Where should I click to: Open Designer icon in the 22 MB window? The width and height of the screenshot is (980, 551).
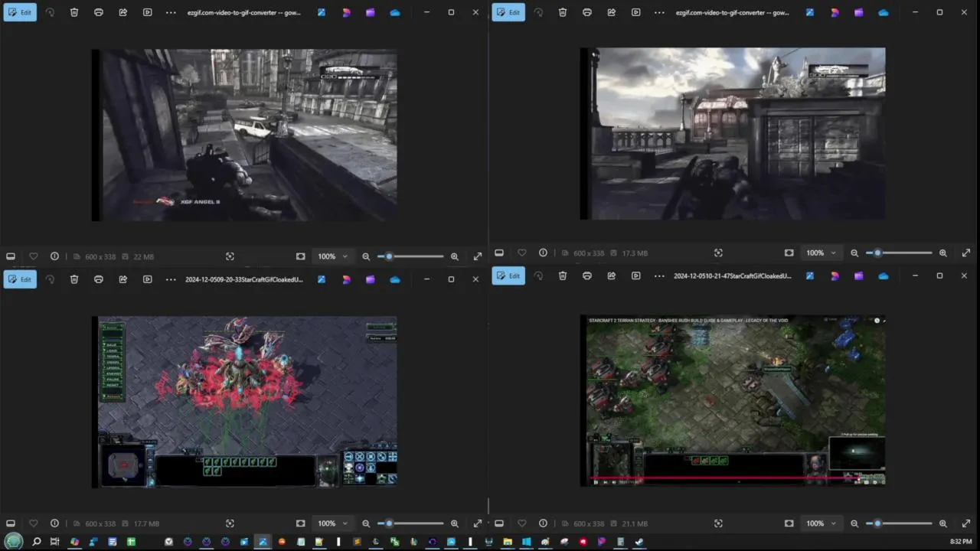346,12
